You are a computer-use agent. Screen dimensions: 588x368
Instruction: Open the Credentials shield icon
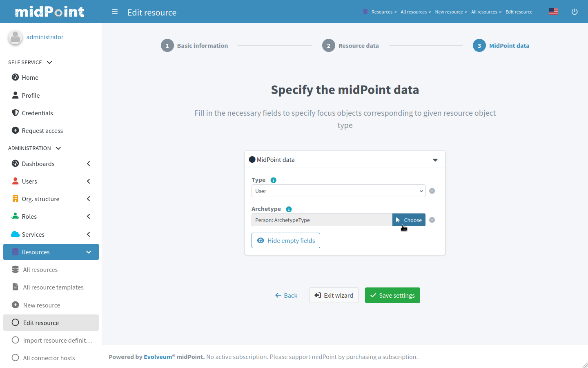15,113
